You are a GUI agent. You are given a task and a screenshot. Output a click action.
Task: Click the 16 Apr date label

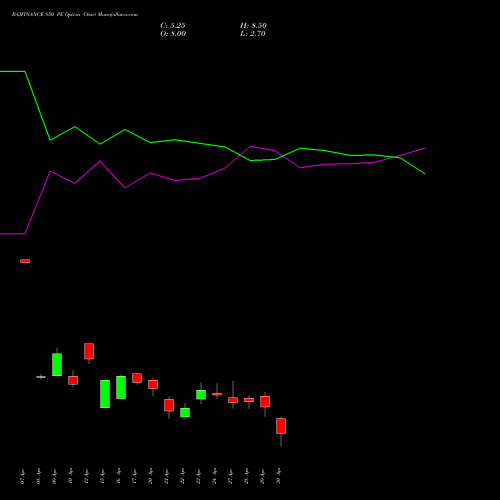(119, 476)
